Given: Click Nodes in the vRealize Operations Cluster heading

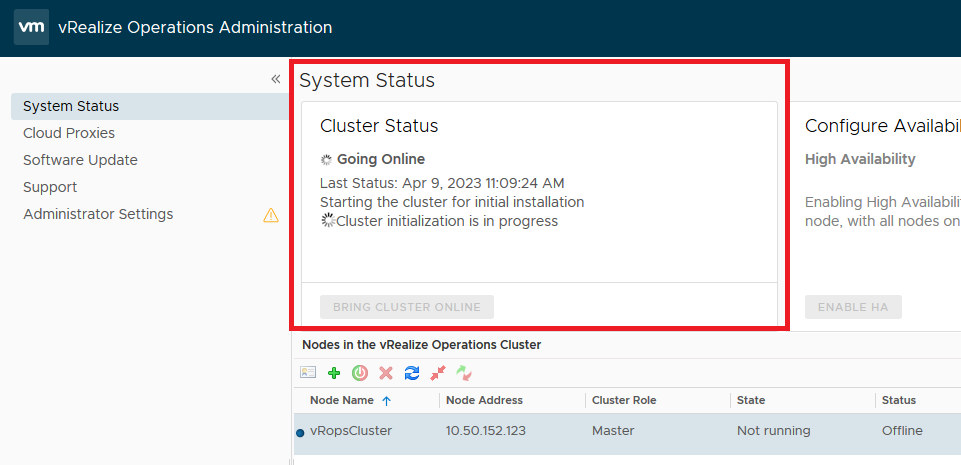Looking at the screenshot, I should [422, 345].
